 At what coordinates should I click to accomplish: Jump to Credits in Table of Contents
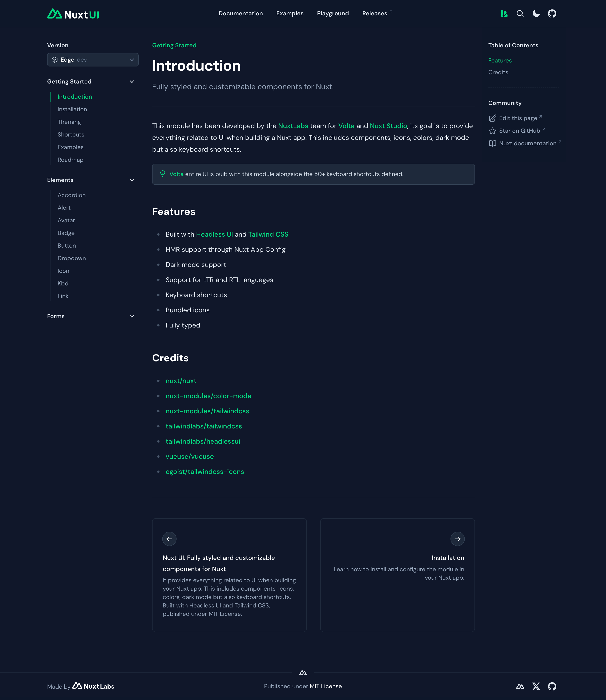click(498, 72)
